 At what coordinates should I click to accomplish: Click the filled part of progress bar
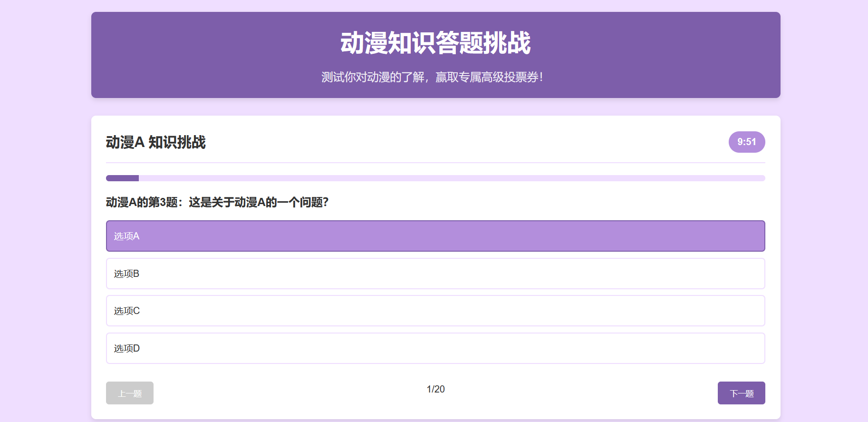click(x=122, y=178)
